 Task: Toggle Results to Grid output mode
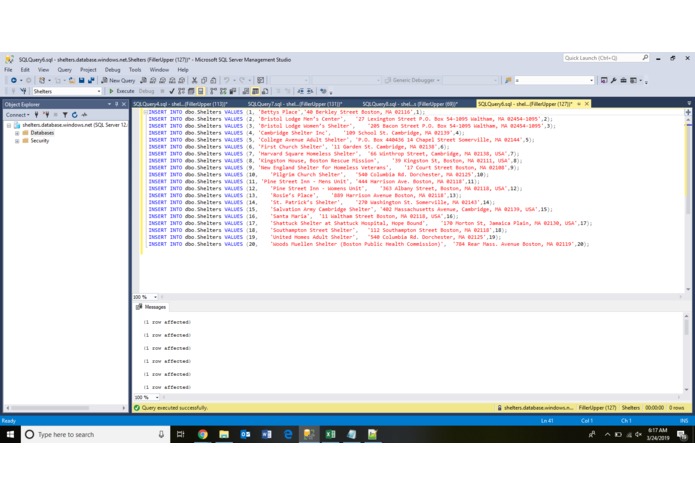pyautogui.click(x=255, y=91)
